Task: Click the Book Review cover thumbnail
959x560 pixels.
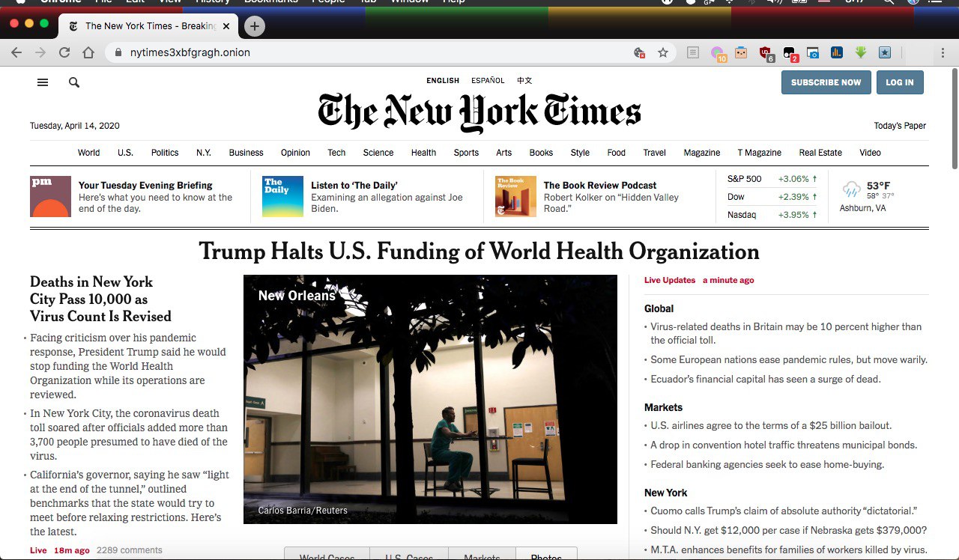Action: (515, 196)
